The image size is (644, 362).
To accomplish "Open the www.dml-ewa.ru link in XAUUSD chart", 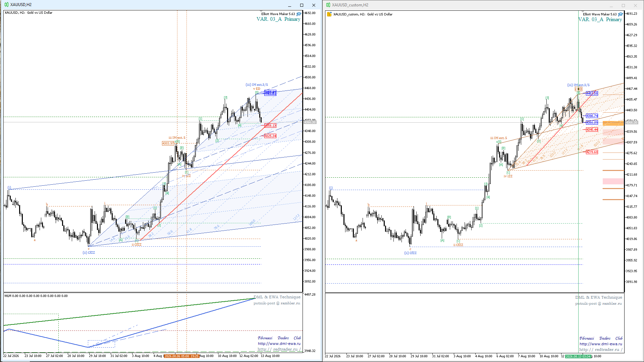I will (x=279, y=344).
